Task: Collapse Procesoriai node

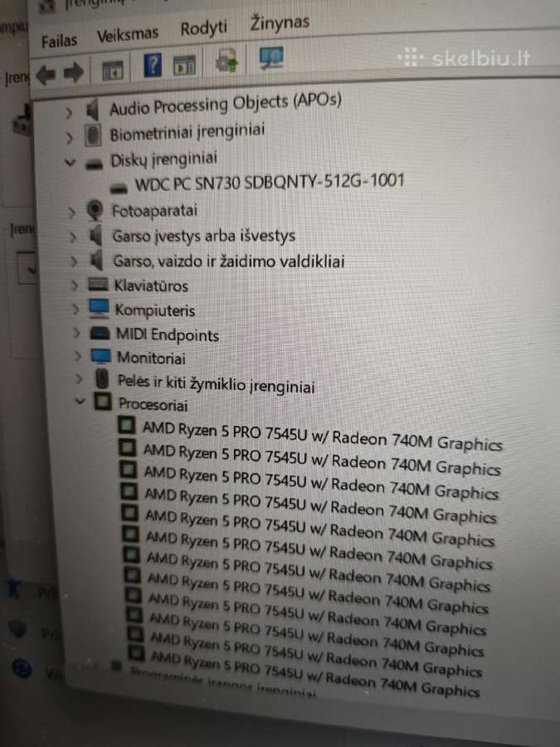Action: [x=80, y=401]
